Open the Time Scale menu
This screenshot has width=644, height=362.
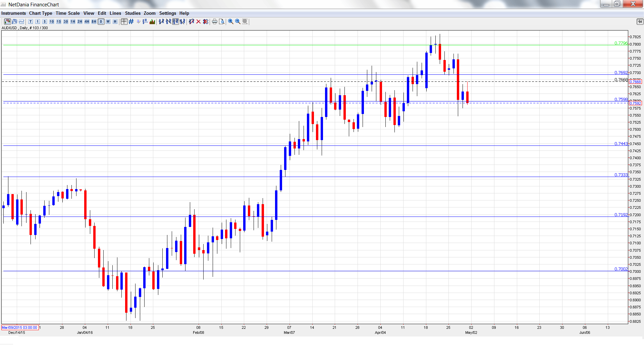point(67,13)
